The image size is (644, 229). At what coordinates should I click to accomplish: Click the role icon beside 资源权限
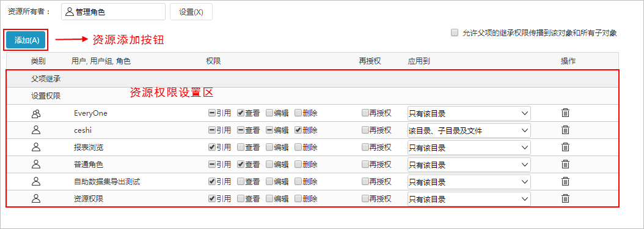pos(37,198)
